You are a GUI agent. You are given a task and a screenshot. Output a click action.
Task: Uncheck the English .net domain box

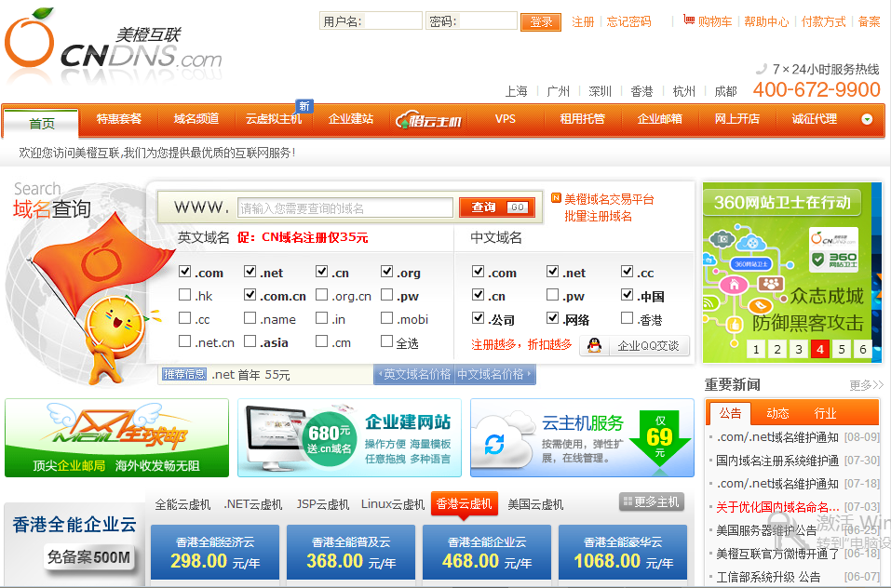[x=250, y=272]
